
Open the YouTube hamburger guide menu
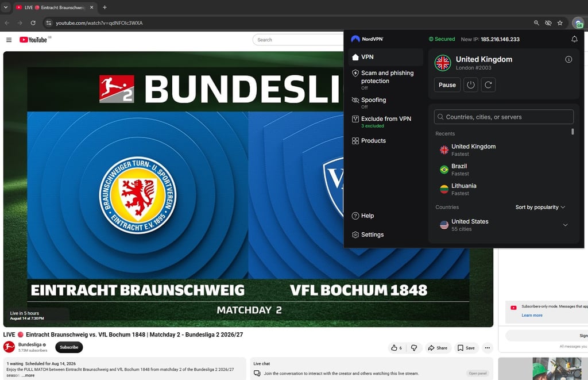coord(9,40)
